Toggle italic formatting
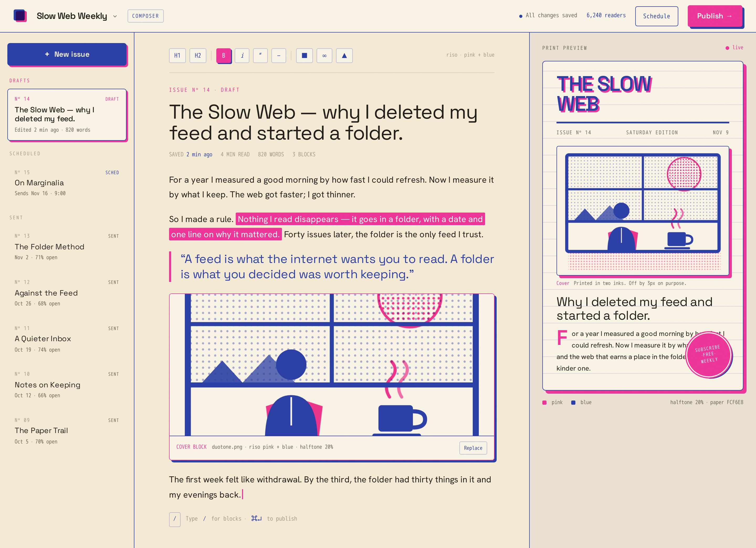 point(242,55)
